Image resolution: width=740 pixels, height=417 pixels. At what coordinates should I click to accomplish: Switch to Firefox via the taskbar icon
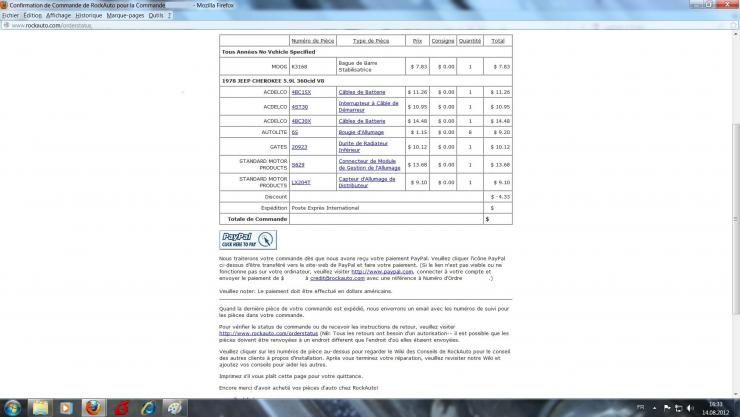pos(93,408)
